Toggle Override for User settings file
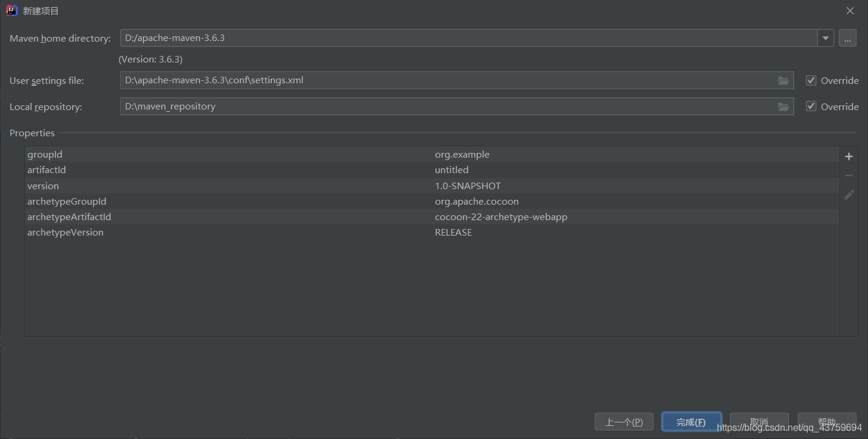 811,80
